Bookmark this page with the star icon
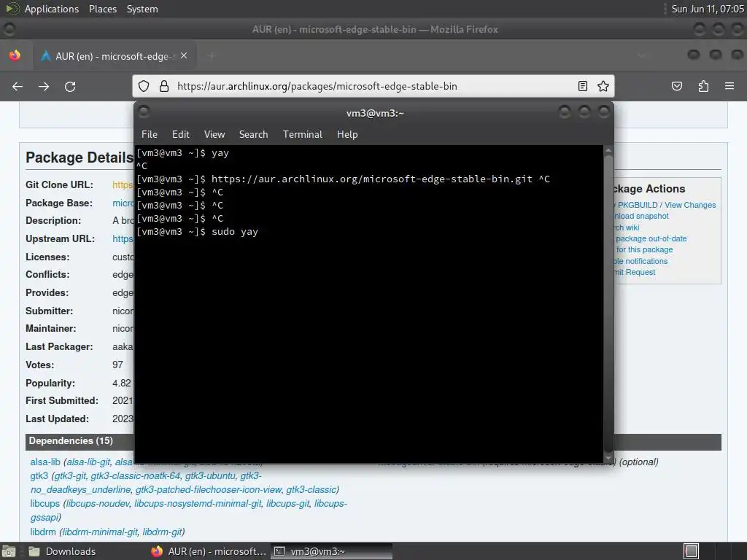Screen dimensions: 747x560 click(603, 86)
